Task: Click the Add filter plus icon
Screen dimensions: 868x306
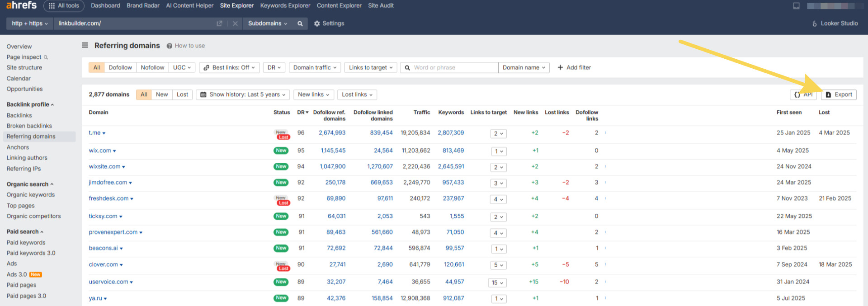Action: point(560,67)
